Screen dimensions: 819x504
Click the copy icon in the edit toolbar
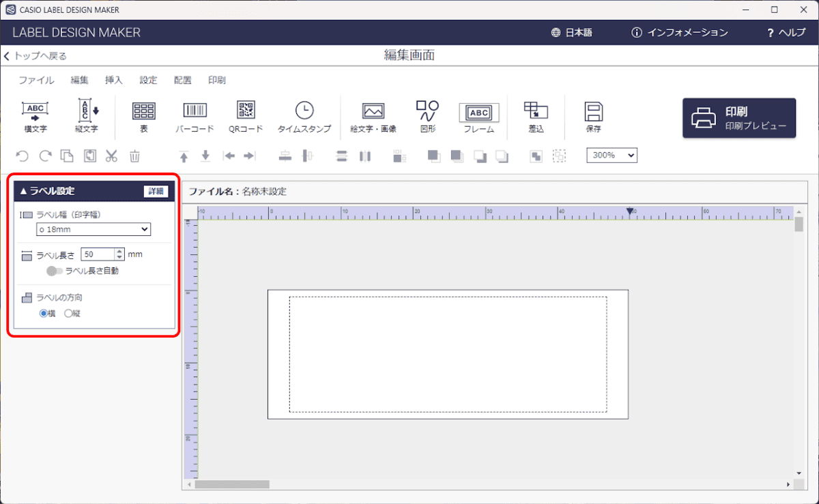(x=67, y=156)
